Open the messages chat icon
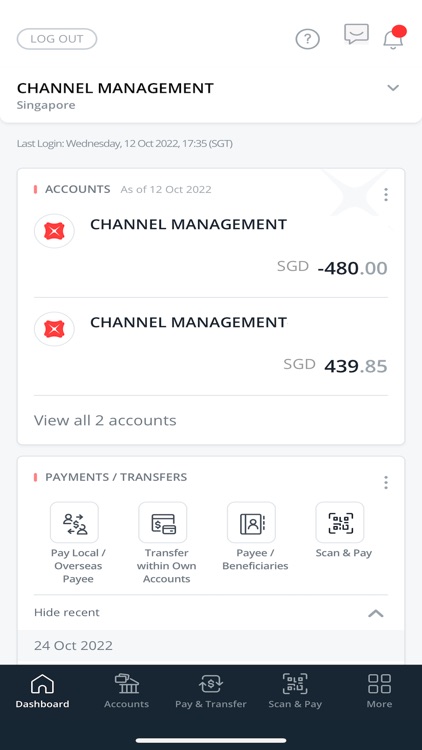422x750 pixels. pyautogui.click(x=356, y=34)
